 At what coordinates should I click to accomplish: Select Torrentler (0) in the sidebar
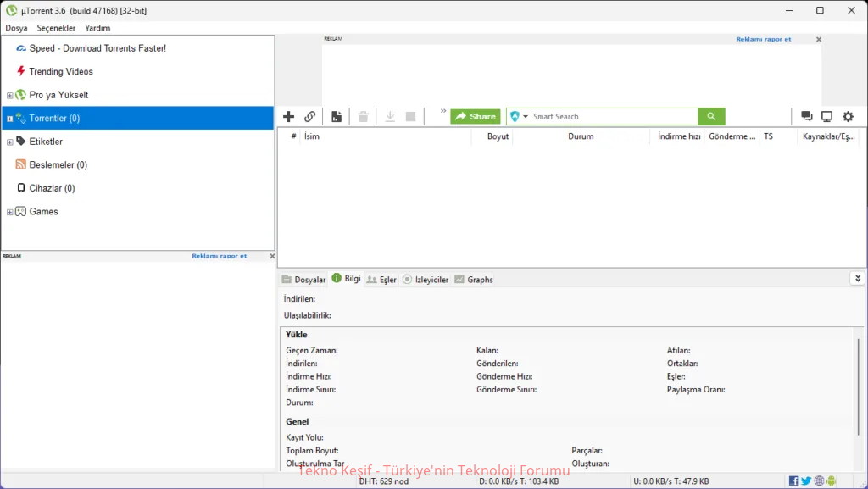click(x=138, y=119)
